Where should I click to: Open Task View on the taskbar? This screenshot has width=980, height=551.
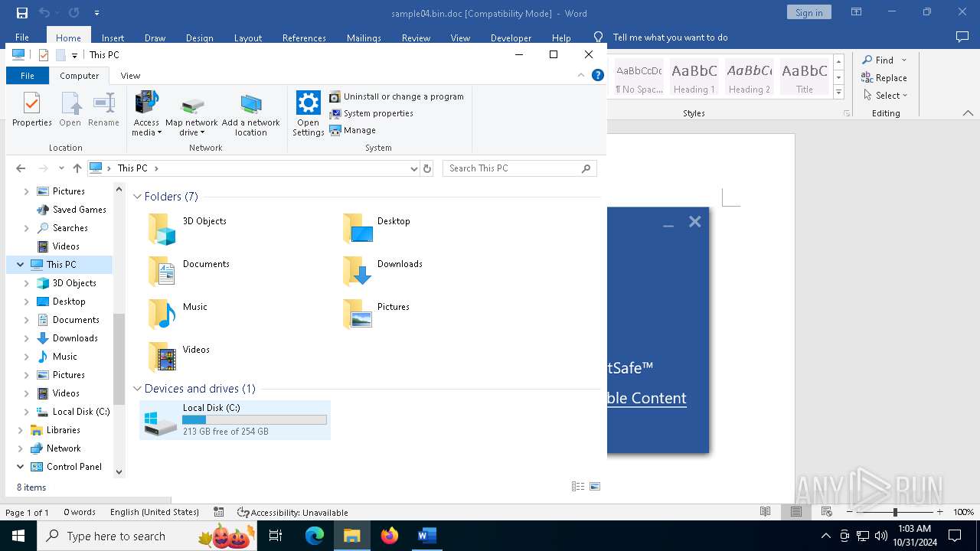pos(276,536)
